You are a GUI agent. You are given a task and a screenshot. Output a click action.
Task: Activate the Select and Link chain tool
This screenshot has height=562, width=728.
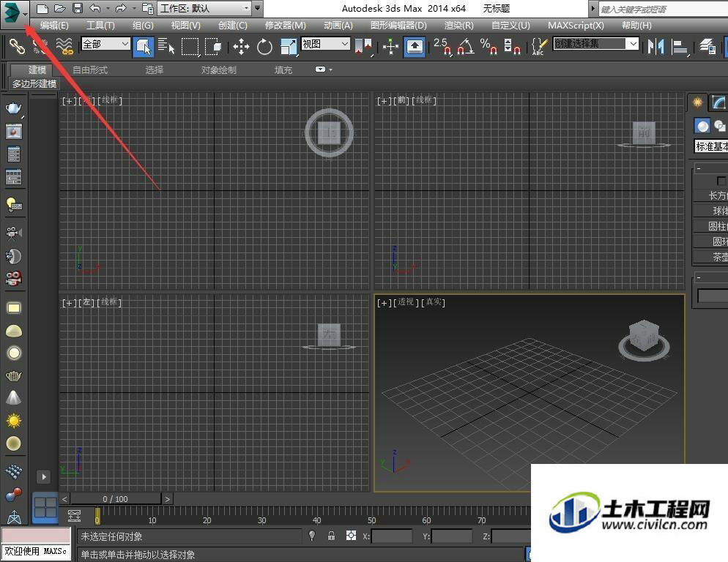tap(17, 46)
